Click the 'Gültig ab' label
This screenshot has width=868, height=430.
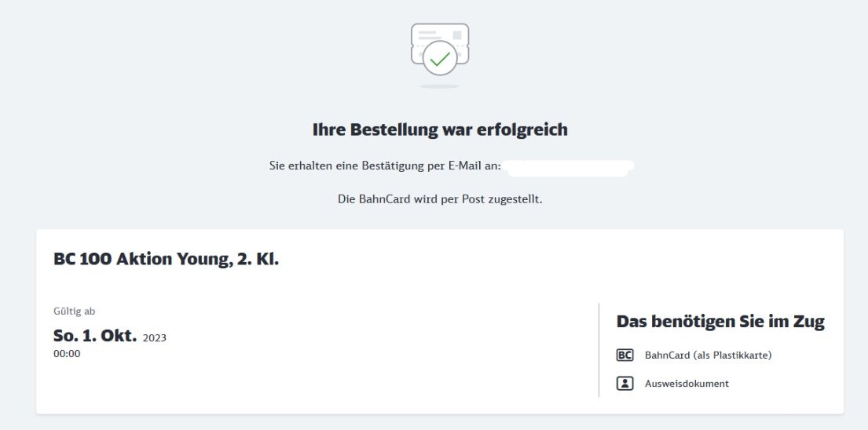[74, 312]
